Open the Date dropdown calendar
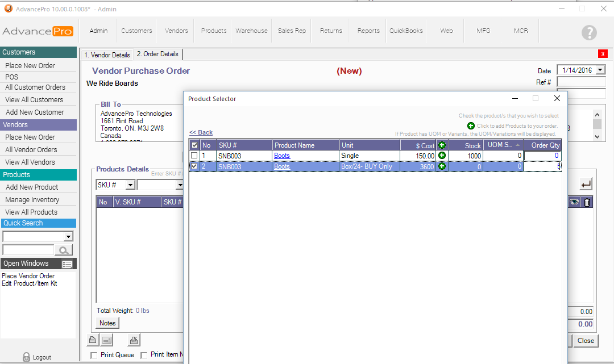This screenshot has height=364, width=614. 600,70
